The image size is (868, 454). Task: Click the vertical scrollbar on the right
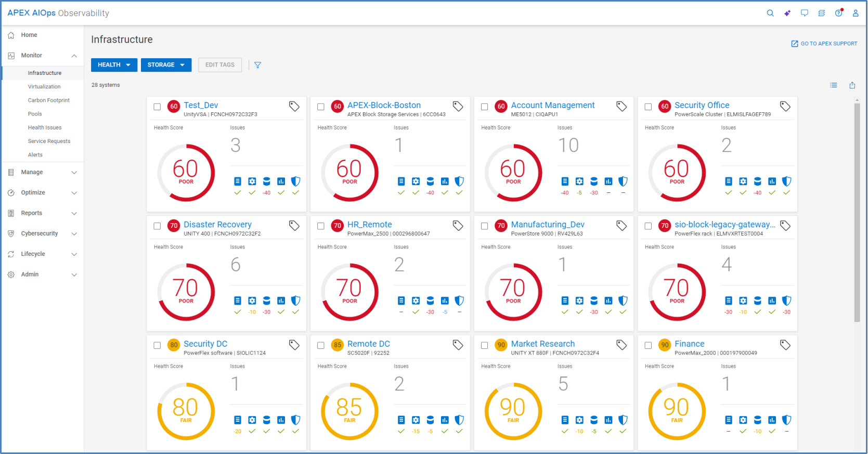pos(857,213)
